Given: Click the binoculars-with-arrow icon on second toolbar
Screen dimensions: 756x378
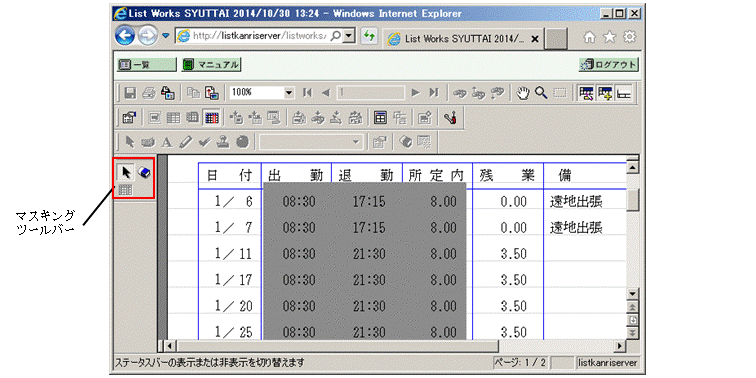Looking at the screenshot, I should 318,117.
